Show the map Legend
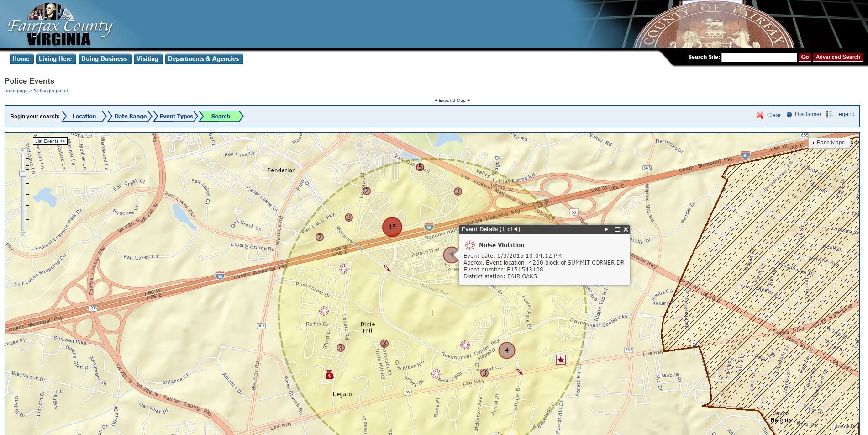Image resolution: width=868 pixels, height=435 pixels. coord(830,114)
